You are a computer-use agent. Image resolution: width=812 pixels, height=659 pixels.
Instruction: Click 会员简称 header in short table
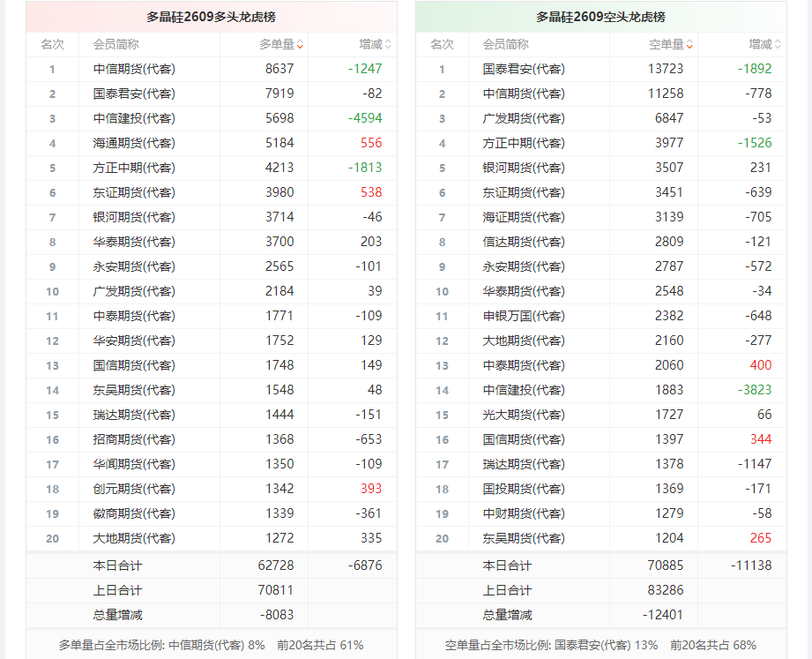pyautogui.click(x=505, y=45)
